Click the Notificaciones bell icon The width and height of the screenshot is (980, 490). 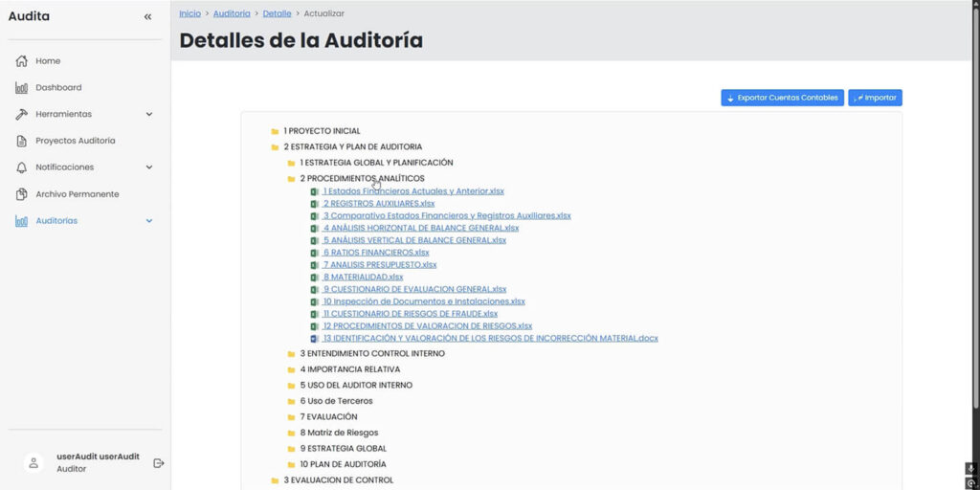(21, 167)
